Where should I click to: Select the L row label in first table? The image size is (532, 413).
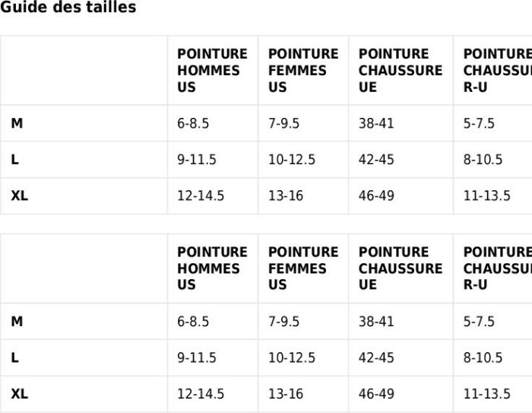point(15,160)
